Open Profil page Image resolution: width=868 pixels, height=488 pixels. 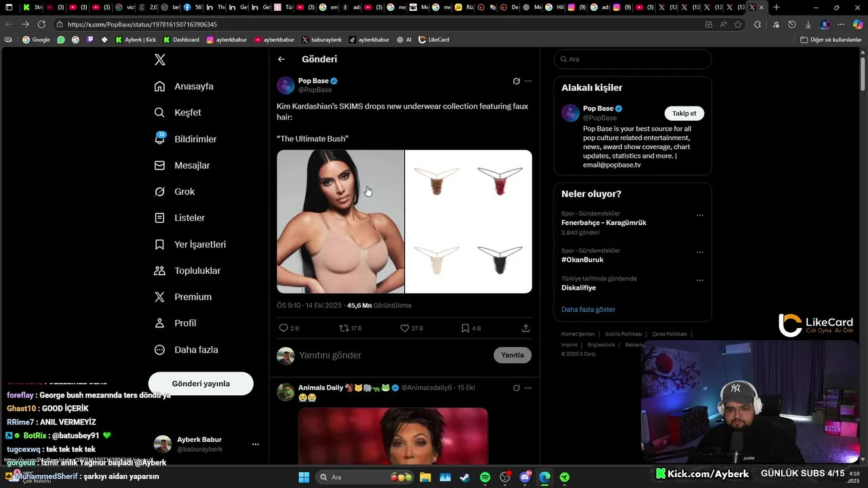[x=176, y=323]
